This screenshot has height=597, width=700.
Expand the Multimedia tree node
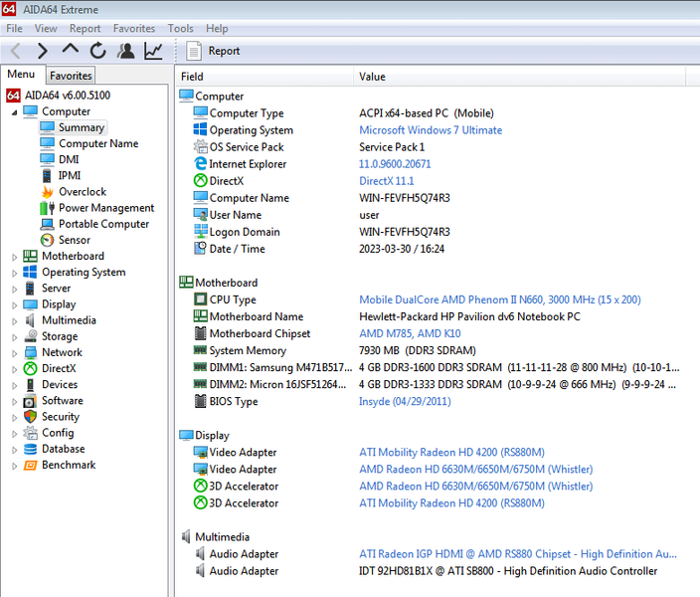pyautogui.click(x=14, y=321)
